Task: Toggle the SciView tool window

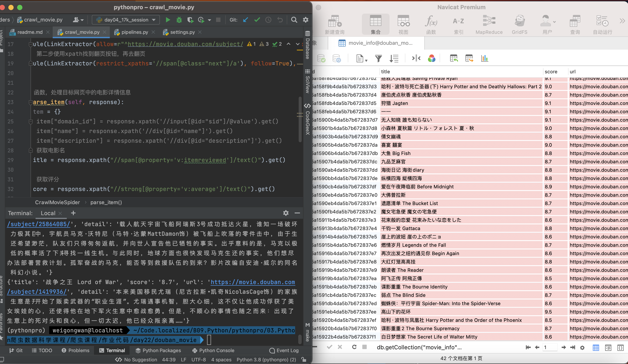Action: point(307,81)
